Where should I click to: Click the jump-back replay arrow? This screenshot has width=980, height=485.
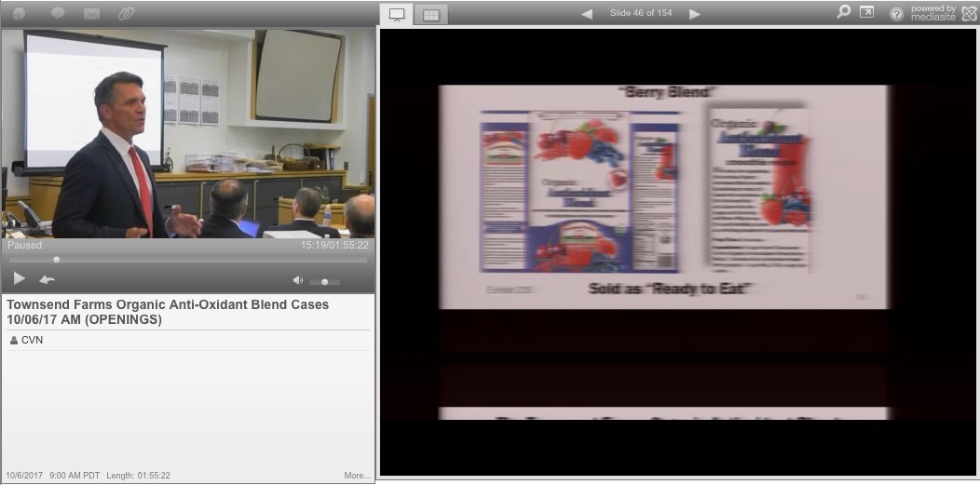(x=47, y=279)
